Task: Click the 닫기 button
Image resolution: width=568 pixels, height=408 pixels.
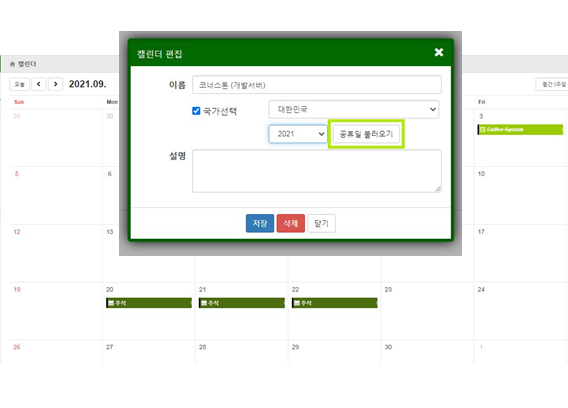Action: [321, 223]
